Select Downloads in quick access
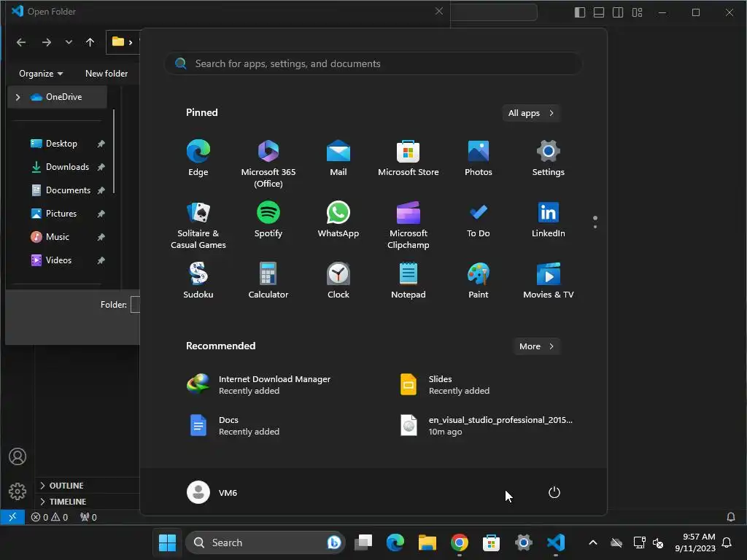The height and width of the screenshot is (560, 747). pos(66,167)
